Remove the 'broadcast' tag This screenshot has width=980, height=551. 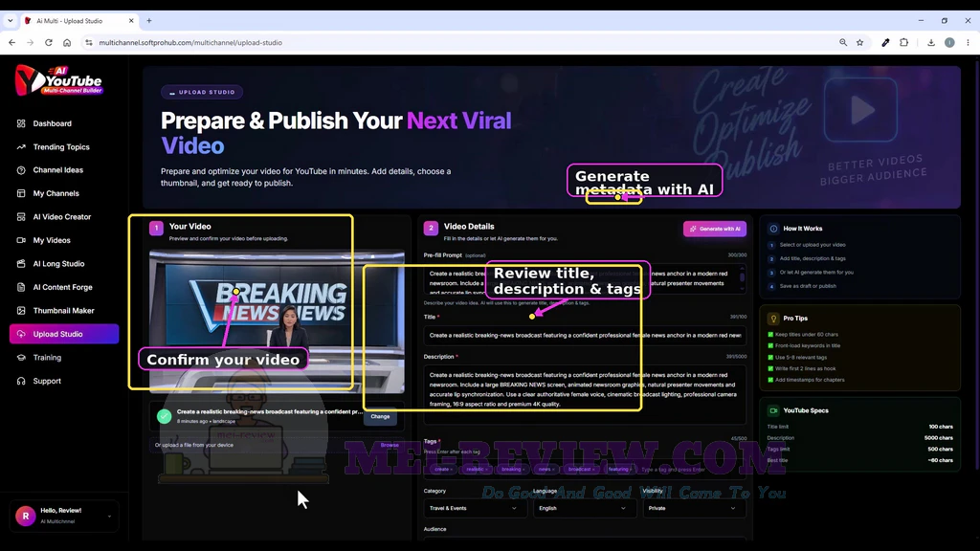pyautogui.click(x=593, y=469)
